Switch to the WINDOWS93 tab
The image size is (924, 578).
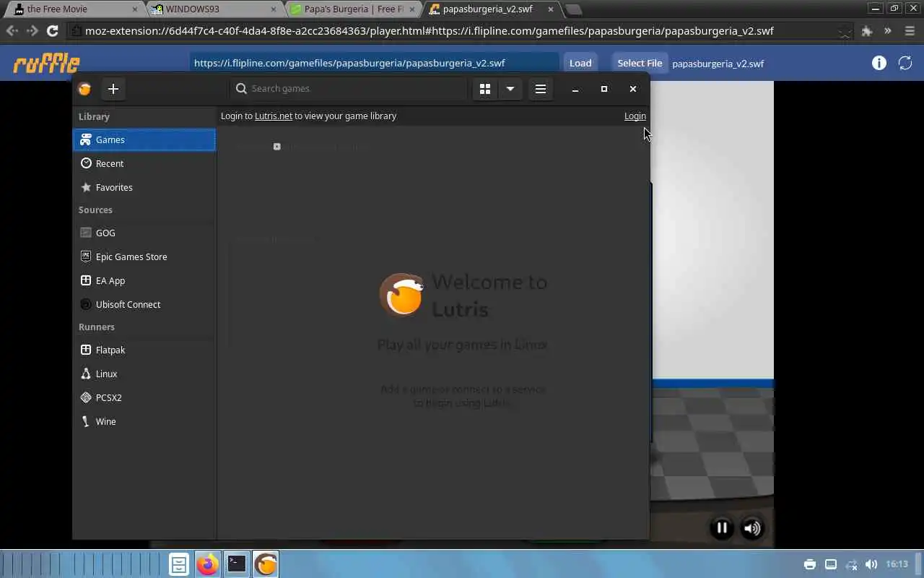pos(214,9)
